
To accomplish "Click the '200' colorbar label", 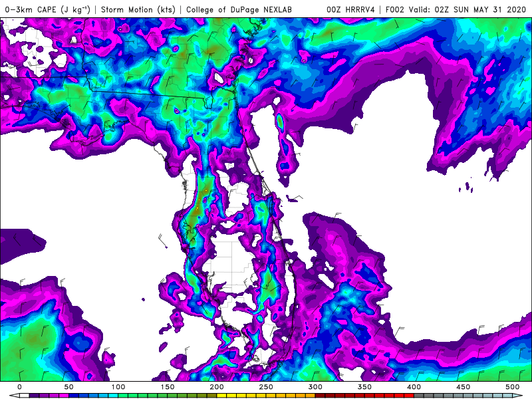I will point(217,387).
